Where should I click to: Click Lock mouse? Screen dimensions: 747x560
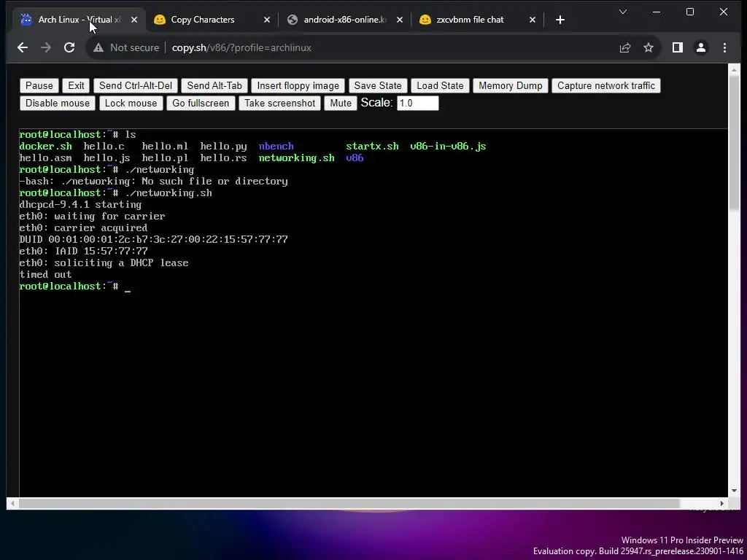click(x=131, y=104)
